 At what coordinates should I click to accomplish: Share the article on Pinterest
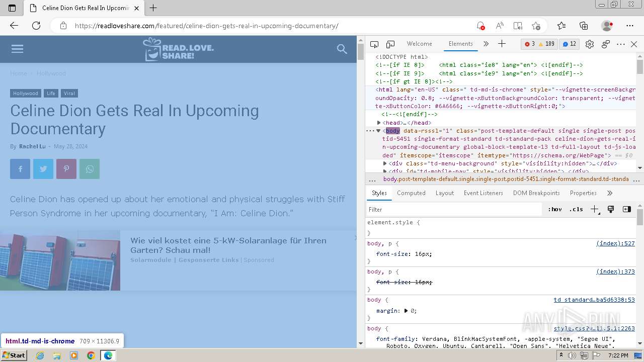66,169
